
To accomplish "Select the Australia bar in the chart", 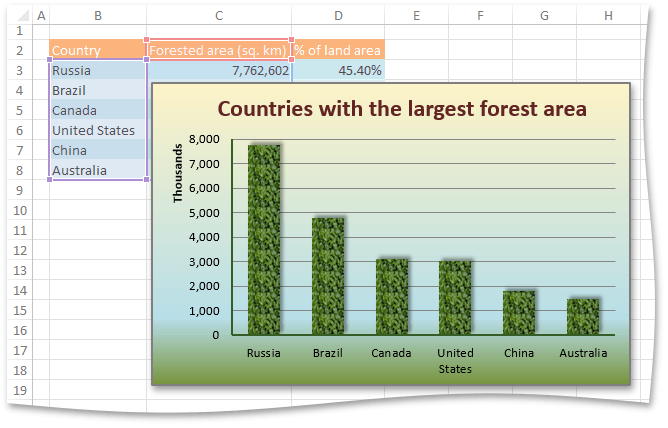I will [583, 316].
